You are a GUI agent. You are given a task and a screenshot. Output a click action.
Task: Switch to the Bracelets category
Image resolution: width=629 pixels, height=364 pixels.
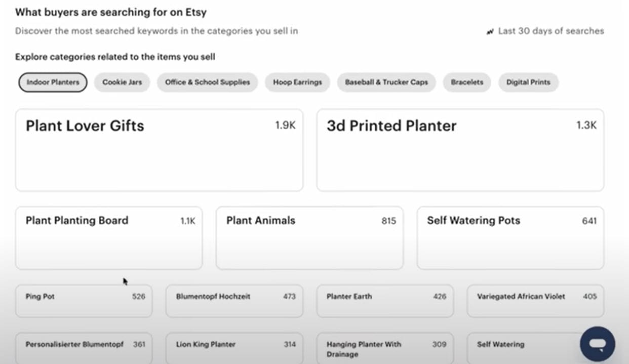coord(467,82)
